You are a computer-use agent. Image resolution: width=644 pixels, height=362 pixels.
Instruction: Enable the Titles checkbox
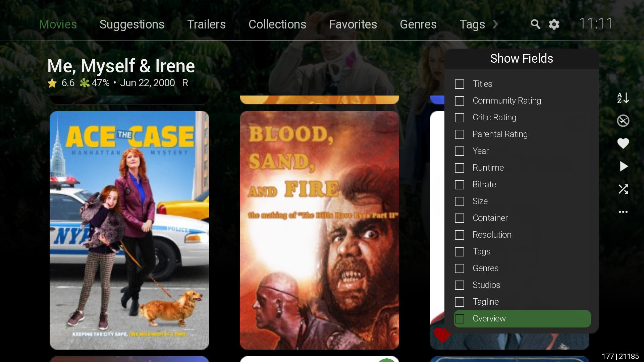click(x=460, y=84)
